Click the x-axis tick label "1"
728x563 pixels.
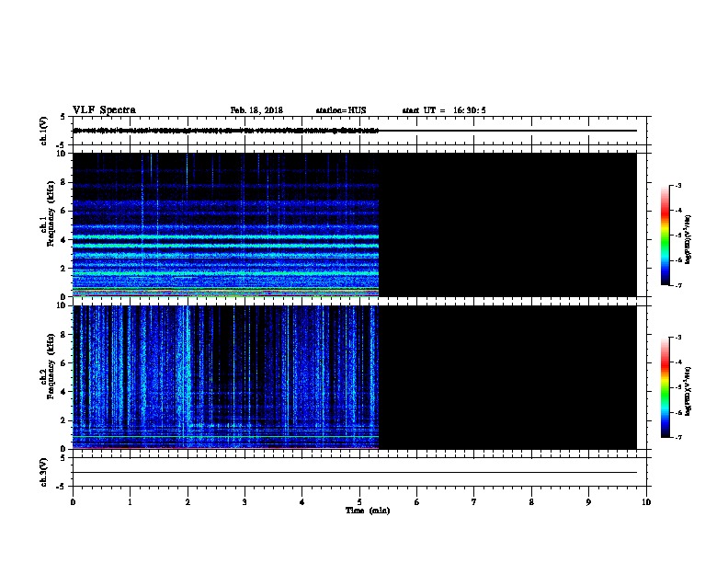[x=130, y=501]
